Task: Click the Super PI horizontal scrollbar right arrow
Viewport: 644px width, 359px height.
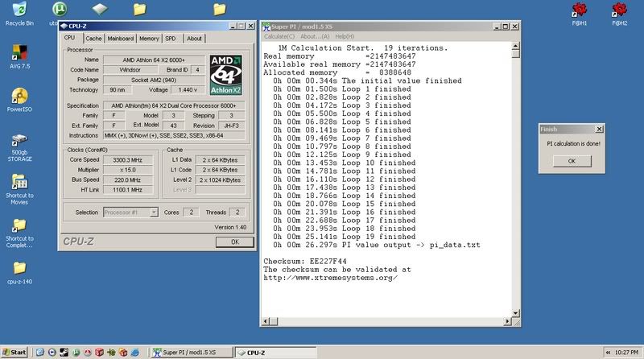Action: [508, 322]
